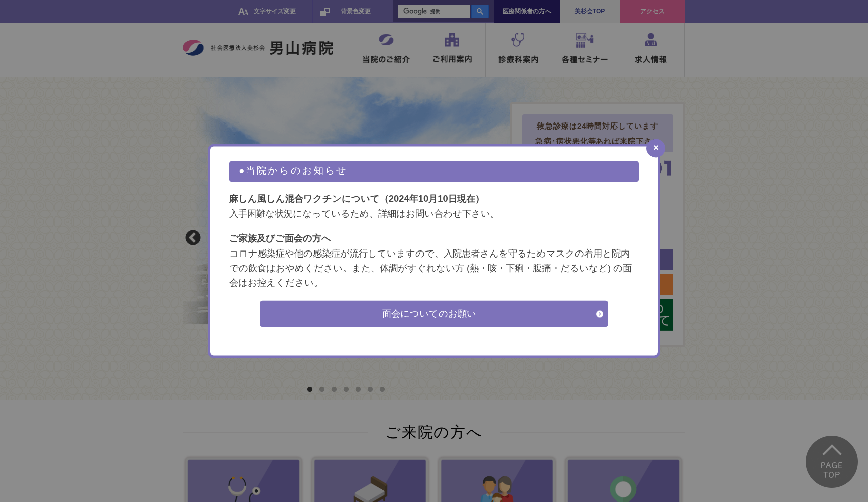The height and width of the screenshot is (502, 868).
Task: Open the アクセス page
Action: coord(652,11)
